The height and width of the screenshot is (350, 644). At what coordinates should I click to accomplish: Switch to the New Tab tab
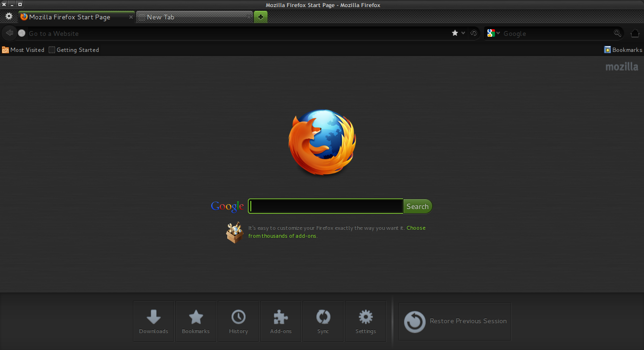point(194,17)
